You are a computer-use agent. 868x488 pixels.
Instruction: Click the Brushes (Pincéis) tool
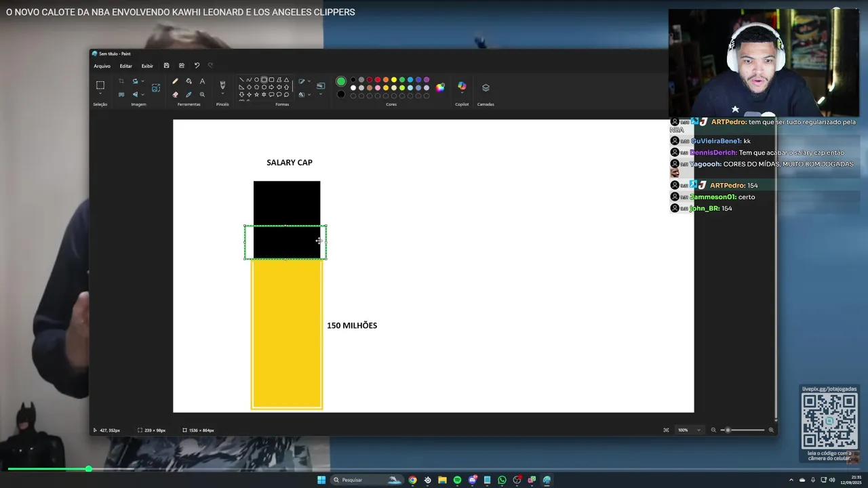(x=222, y=84)
